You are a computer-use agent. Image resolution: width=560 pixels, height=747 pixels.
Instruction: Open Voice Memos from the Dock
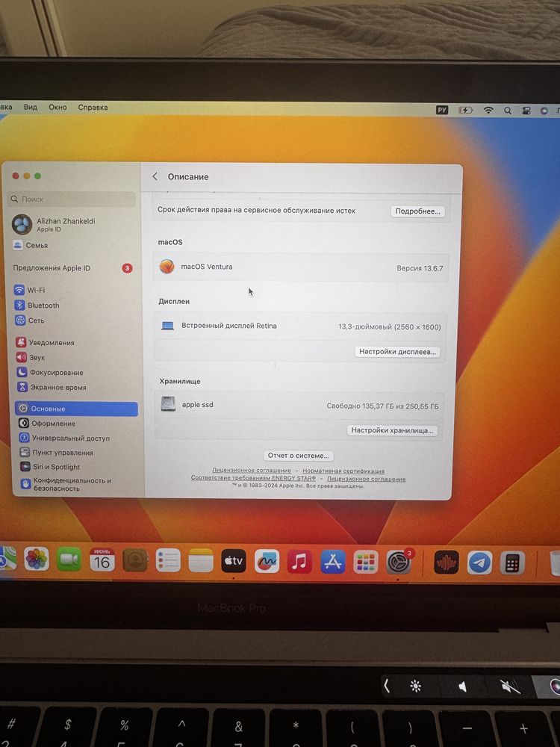click(x=447, y=563)
